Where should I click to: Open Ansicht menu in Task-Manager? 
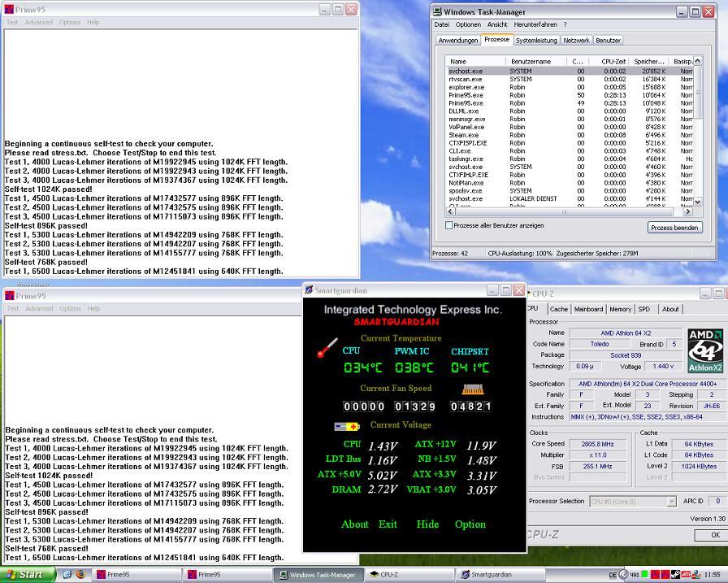click(497, 24)
